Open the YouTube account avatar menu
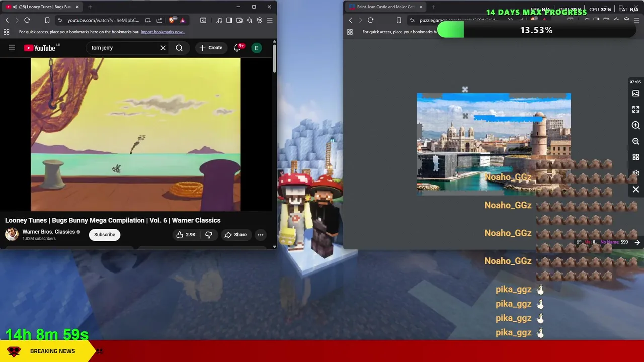Screen dimensions: 644x362 257,48
